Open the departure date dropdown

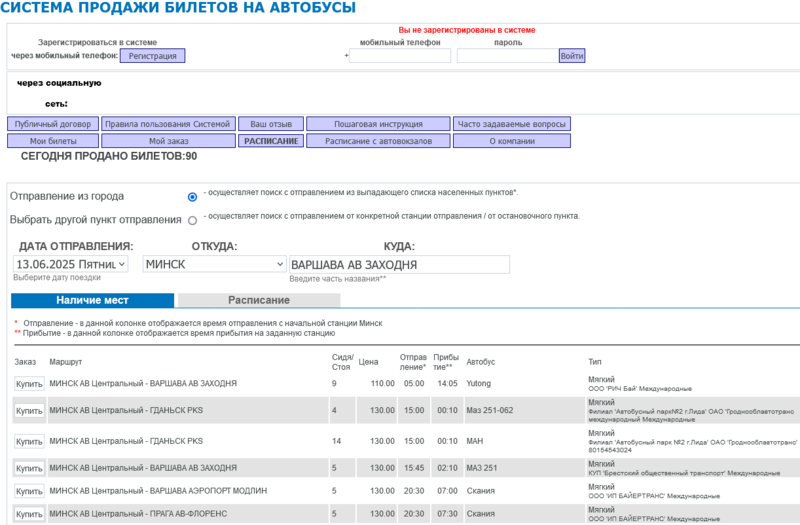71,264
